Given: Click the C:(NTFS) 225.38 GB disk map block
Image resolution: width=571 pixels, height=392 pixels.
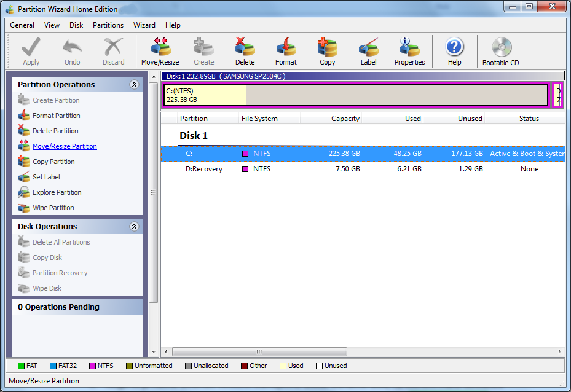Looking at the screenshot, I should [356, 95].
